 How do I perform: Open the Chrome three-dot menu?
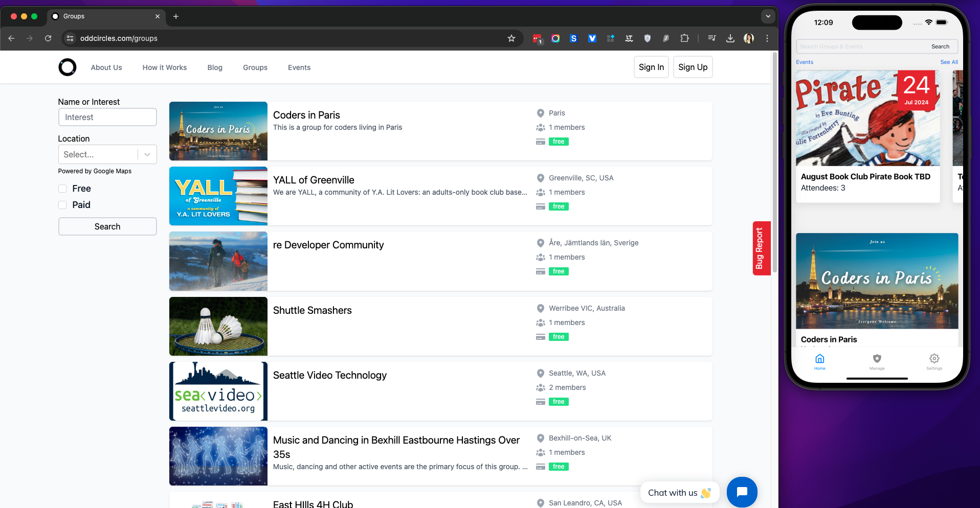click(x=767, y=38)
